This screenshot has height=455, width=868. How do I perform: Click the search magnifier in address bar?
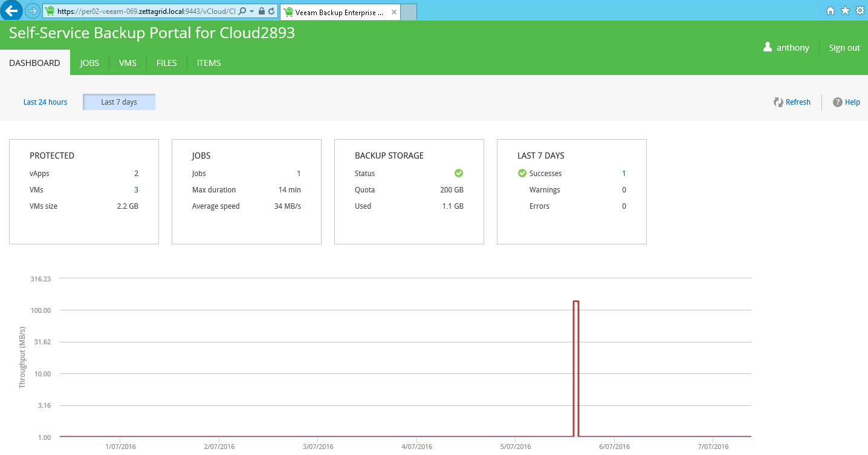tap(242, 11)
